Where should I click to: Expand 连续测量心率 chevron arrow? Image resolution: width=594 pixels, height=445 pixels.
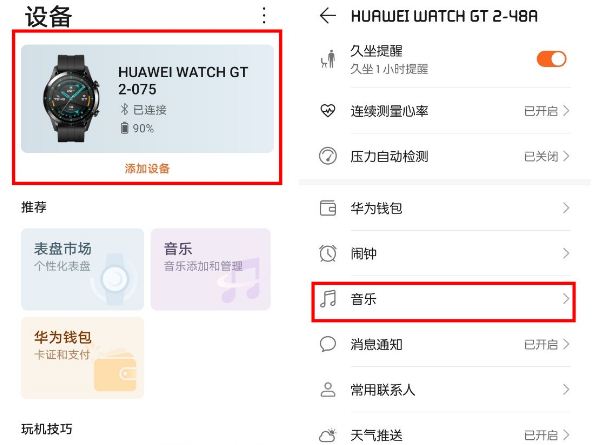[566, 111]
